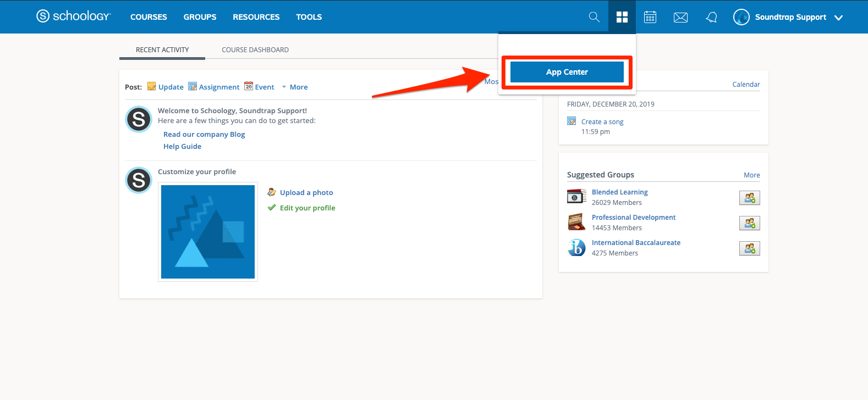The image size is (868, 400).
Task: Open Read our company Blog link
Action: [x=204, y=134]
